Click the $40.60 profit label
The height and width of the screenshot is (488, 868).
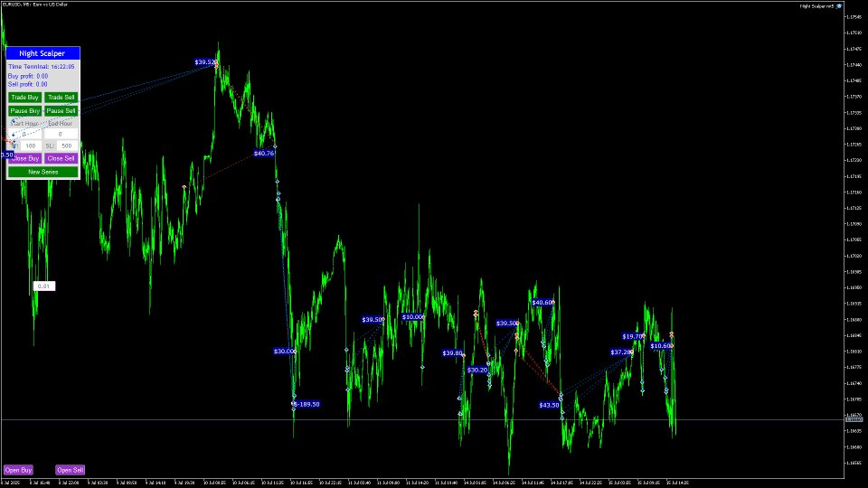coord(542,302)
